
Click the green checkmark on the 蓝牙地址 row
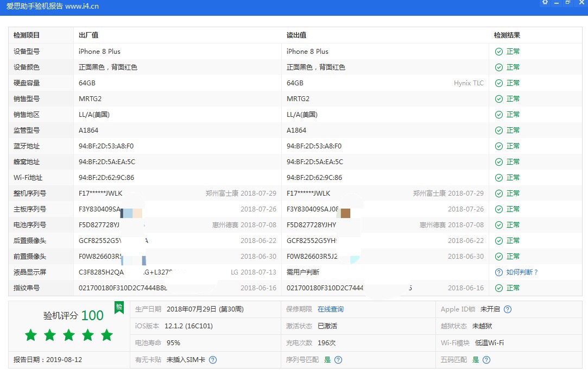pos(498,146)
